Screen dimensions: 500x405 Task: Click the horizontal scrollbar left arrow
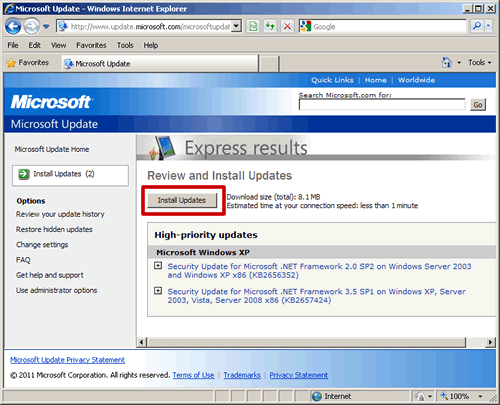141,342
